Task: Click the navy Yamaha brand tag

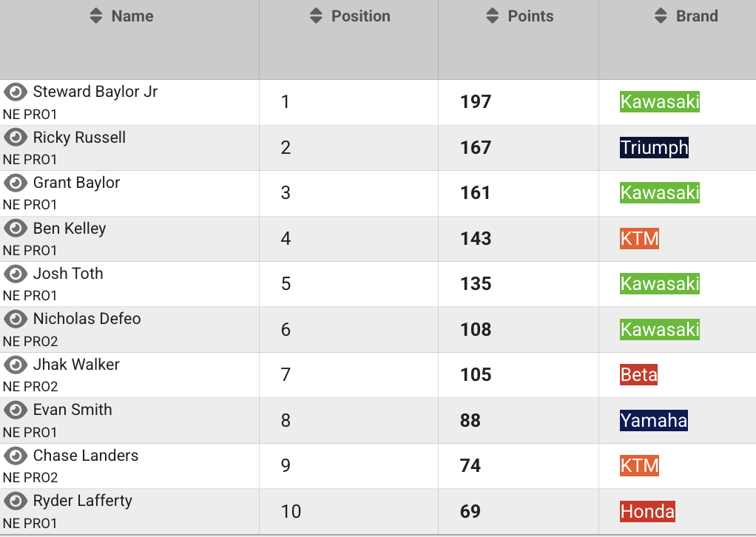Action: 654,421
